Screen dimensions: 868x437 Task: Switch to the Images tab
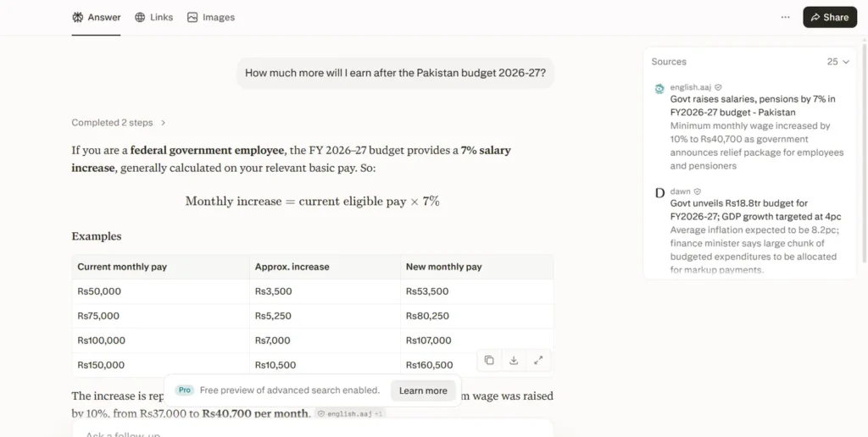(x=211, y=17)
